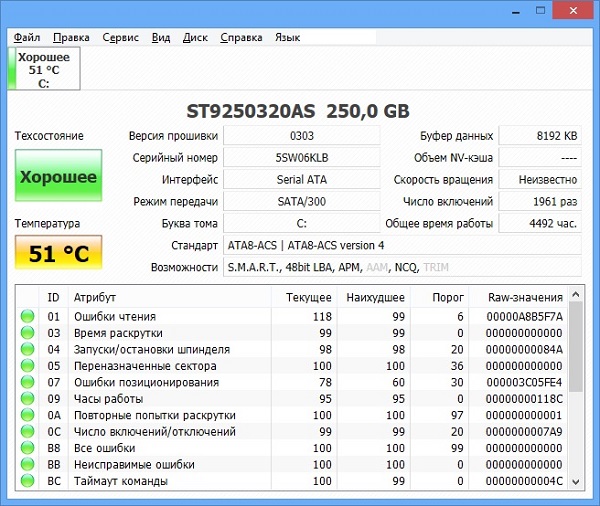This screenshot has width=600, height=506.
Task: Open the Диск menu
Action: (195, 38)
